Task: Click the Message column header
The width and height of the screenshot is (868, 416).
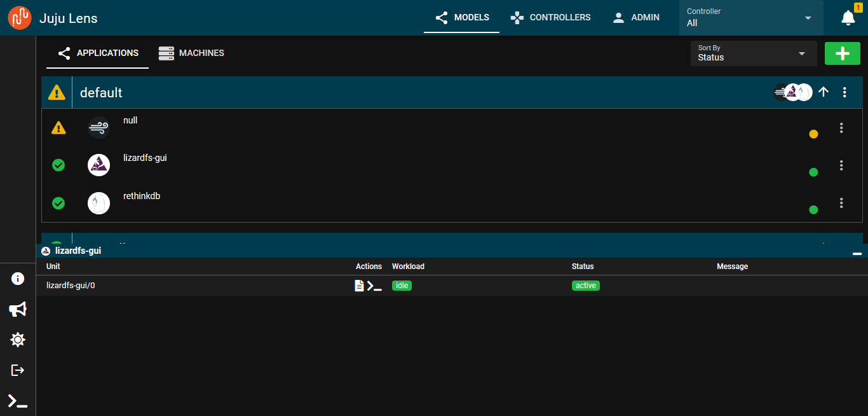Action: coord(732,267)
